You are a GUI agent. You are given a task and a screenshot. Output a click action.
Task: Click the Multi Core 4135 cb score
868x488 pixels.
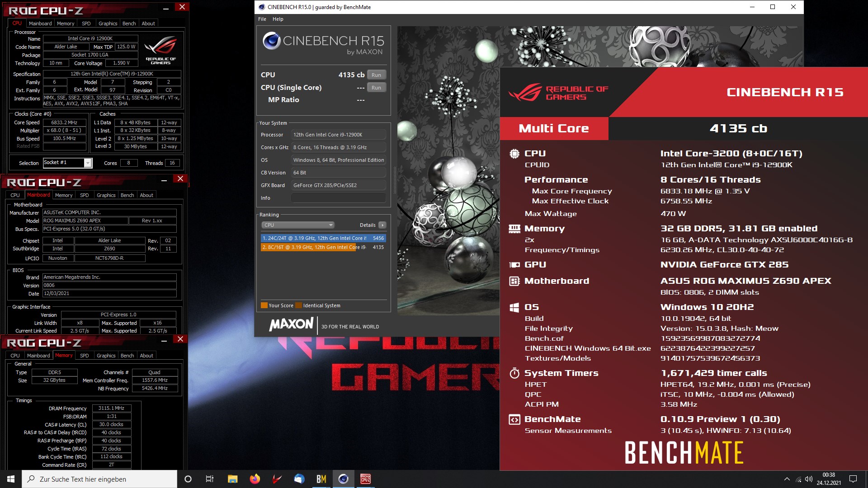(x=738, y=129)
